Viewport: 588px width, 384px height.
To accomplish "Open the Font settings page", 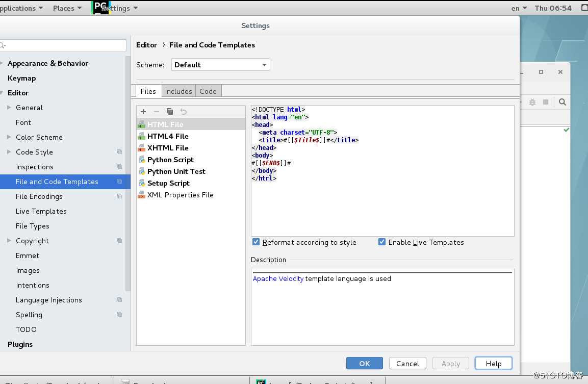I will click(23, 122).
